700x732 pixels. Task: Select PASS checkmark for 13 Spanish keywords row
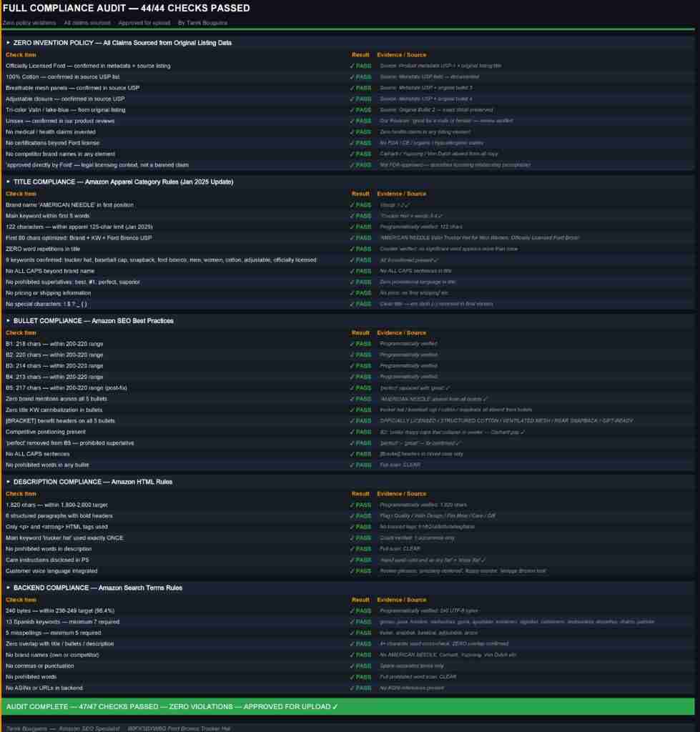[x=360, y=622]
